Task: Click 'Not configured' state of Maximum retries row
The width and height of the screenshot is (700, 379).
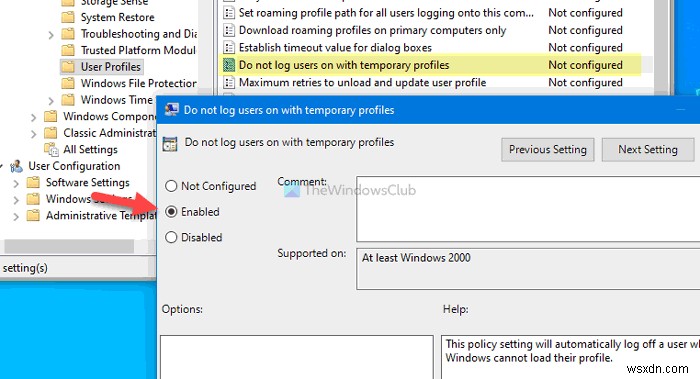Action: (585, 82)
